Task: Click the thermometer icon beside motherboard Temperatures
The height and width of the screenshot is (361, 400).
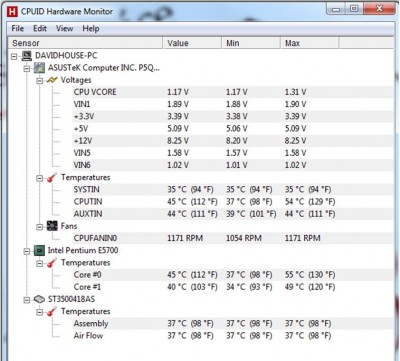Action: [x=52, y=177]
